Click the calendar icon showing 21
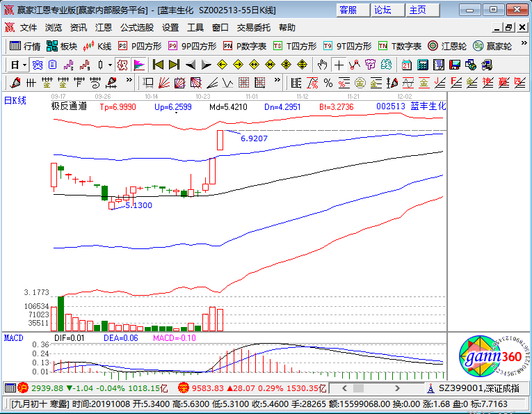The width and height of the screenshot is (532, 414). [x=407, y=65]
